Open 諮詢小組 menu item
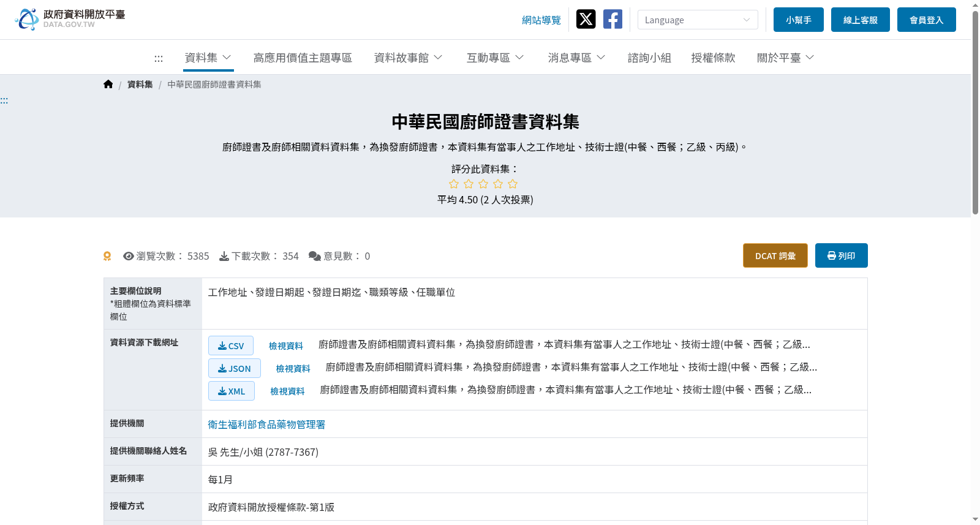Image resolution: width=980 pixels, height=525 pixels. coord(649,58)
